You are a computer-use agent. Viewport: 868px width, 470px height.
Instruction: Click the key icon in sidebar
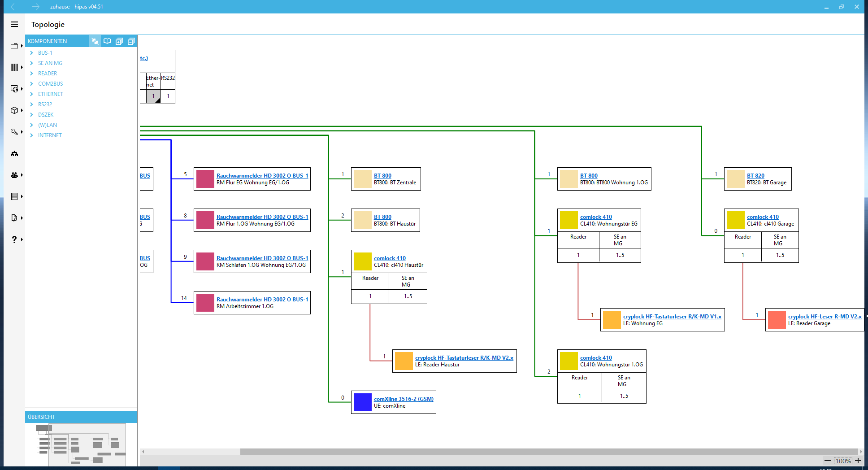(14, 132)
